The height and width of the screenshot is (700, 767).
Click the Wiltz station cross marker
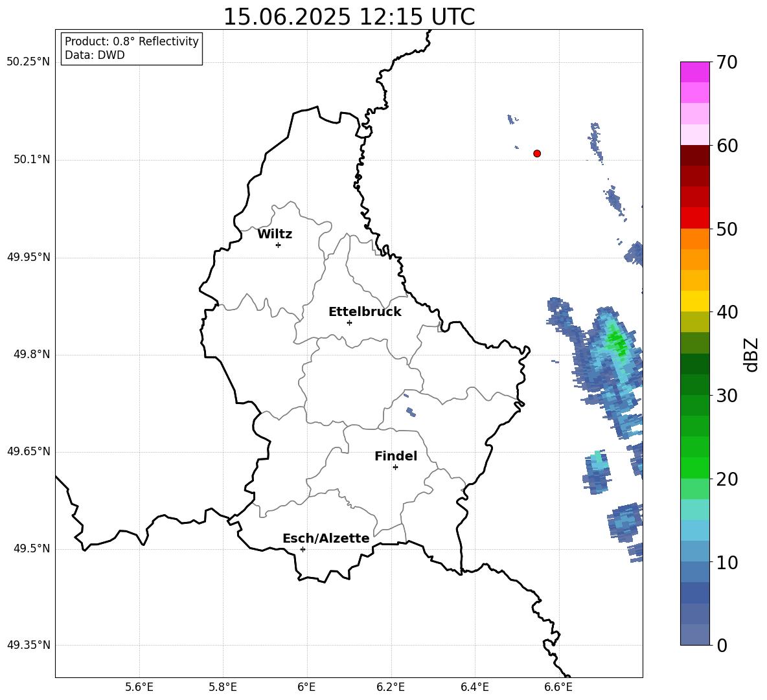[x=279, y=245]
